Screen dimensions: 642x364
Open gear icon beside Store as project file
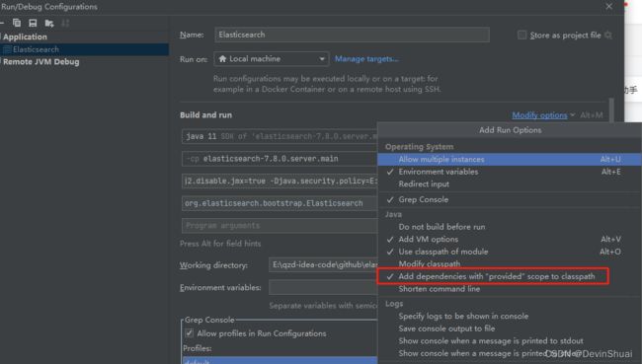coord(608,36)
